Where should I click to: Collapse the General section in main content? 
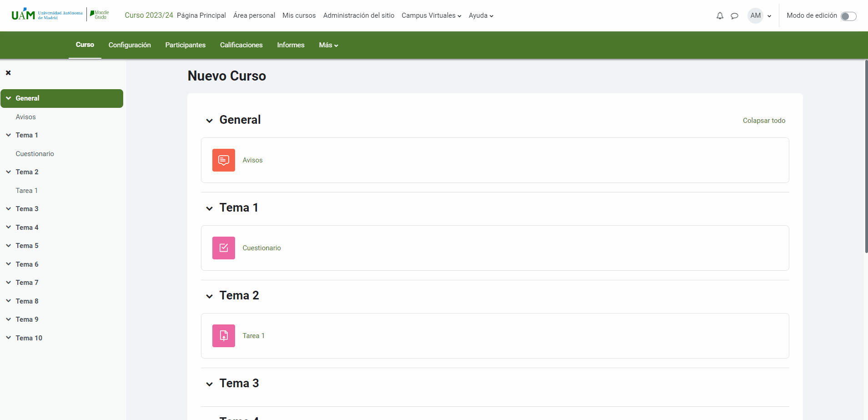coord(210,120)
